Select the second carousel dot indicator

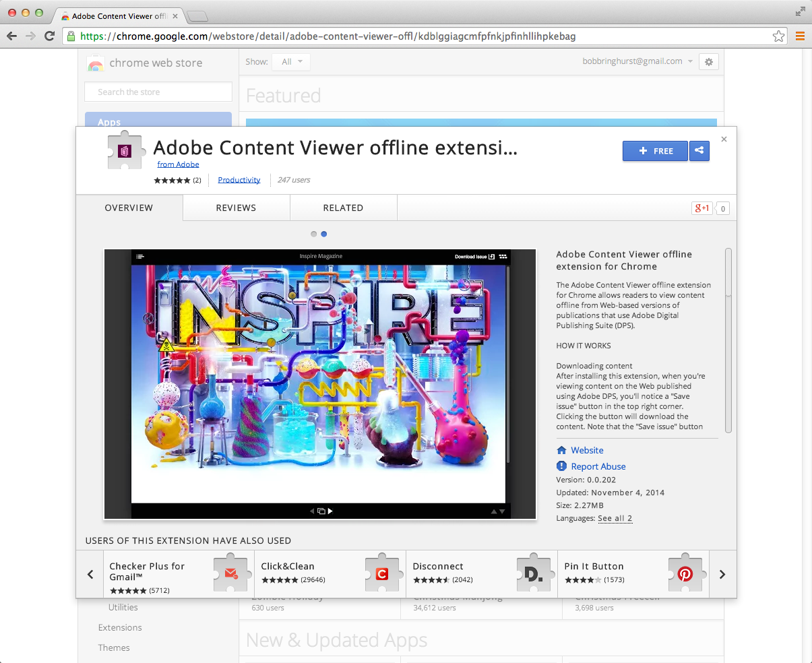coord(324,234)
